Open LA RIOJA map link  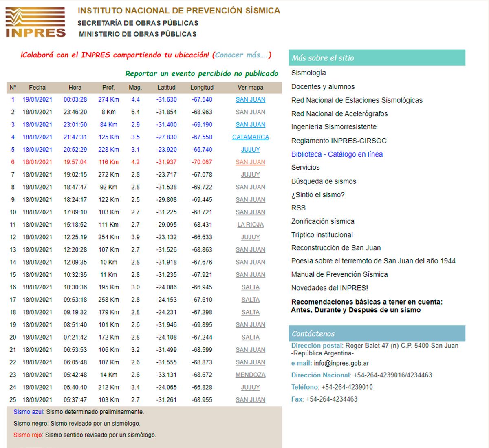(250, 225)
